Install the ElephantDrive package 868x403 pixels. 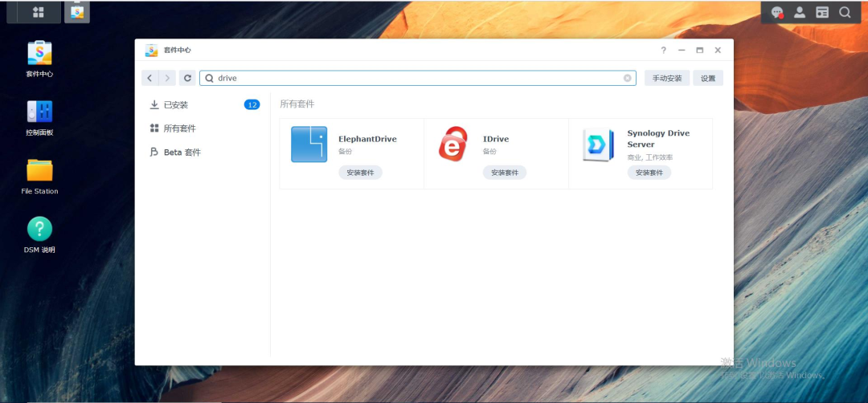point(360,173)
